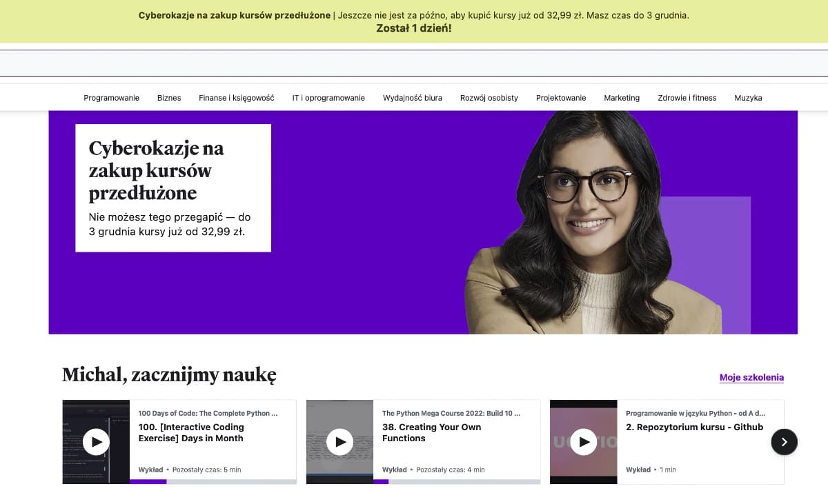Viewport: 828px width, 504px height.
Task: Click the "Cyberokazje na zakup kursów przedłużone" hero heading
Action: click(x=157, y=170)
